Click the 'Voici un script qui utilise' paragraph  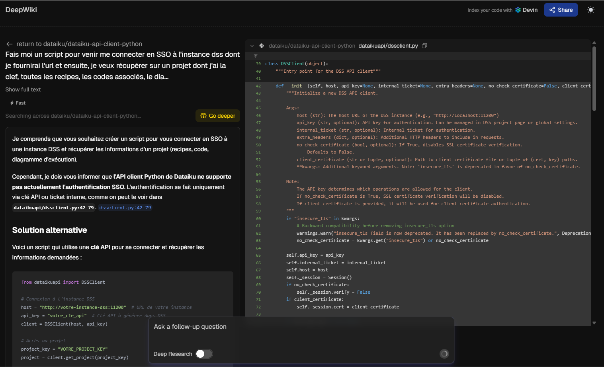click(108, 252)
